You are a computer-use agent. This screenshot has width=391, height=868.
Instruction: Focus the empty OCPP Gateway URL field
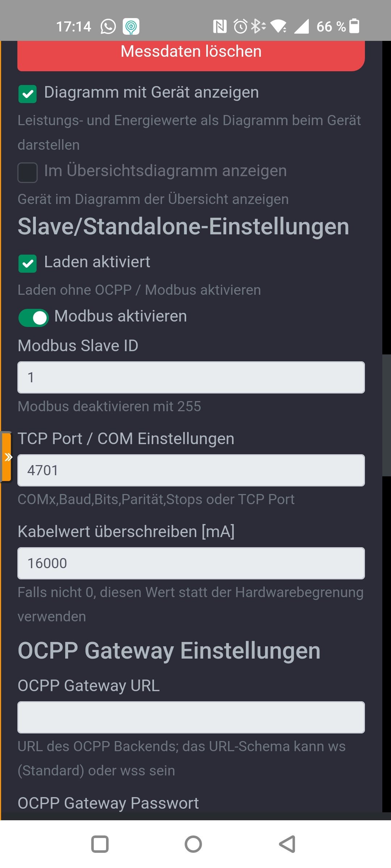(191, 717)
